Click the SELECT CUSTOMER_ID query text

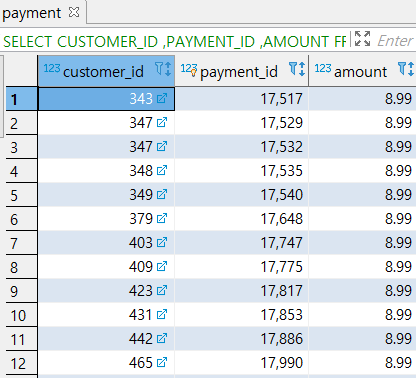click(x=174, y=42)
